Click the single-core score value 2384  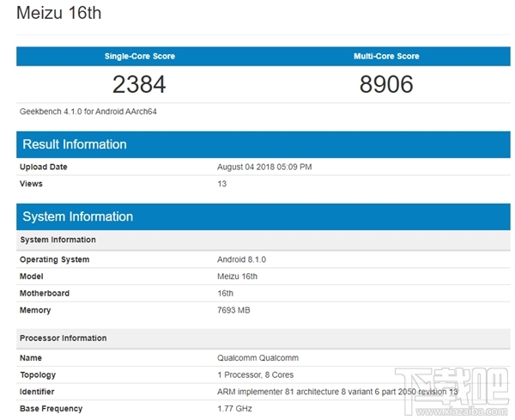click(139, 84)
